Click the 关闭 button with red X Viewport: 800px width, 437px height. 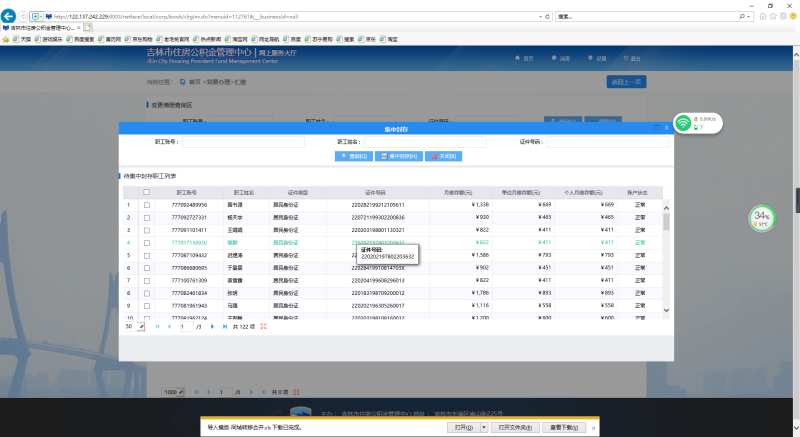click(x=443, y=157)
